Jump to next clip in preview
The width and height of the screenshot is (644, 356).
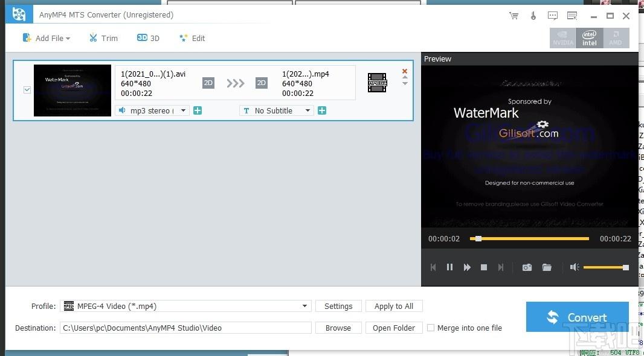tap(501, 267)
